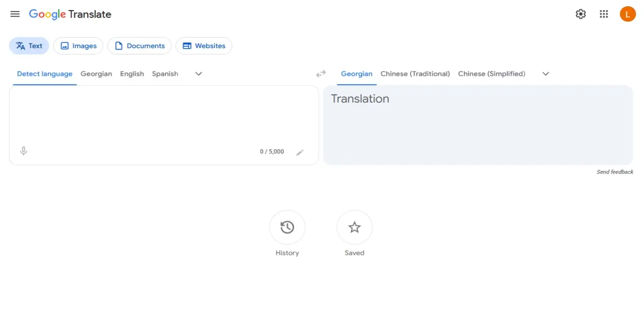
Task: Expand the source languages list
Action: click(199, 74)
